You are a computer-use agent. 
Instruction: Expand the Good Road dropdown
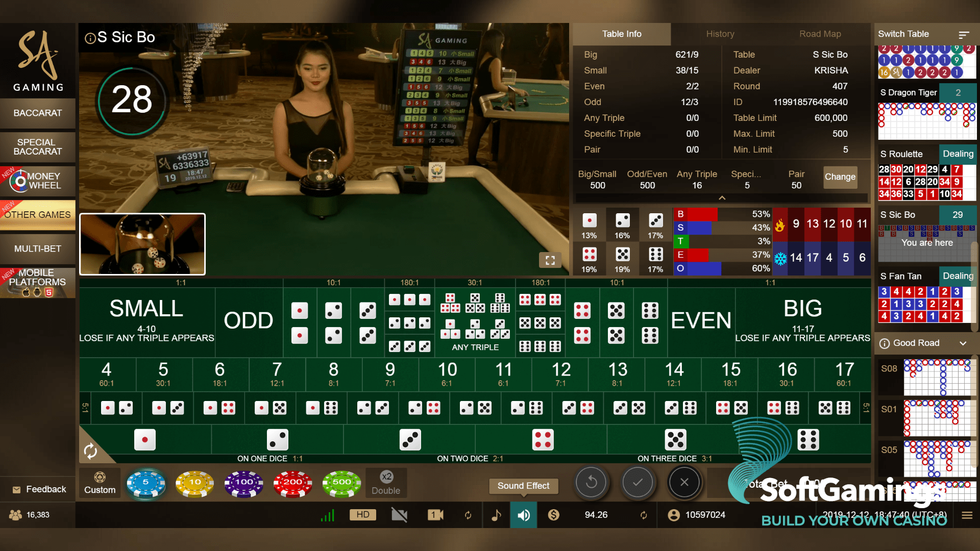pyautogui.click(x=963, y=343)
